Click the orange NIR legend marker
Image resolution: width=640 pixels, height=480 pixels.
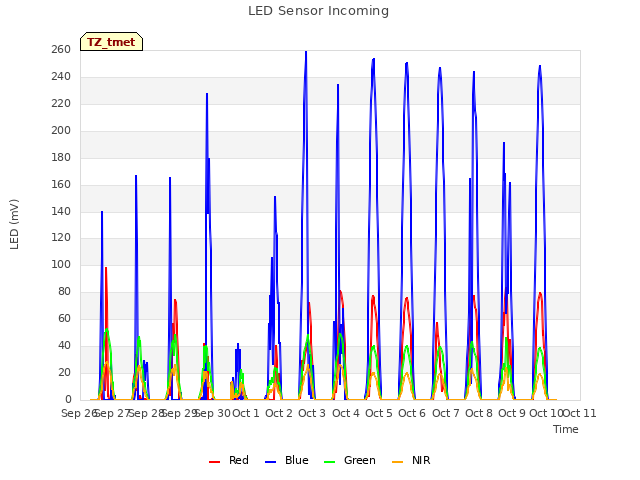point(397,462)
